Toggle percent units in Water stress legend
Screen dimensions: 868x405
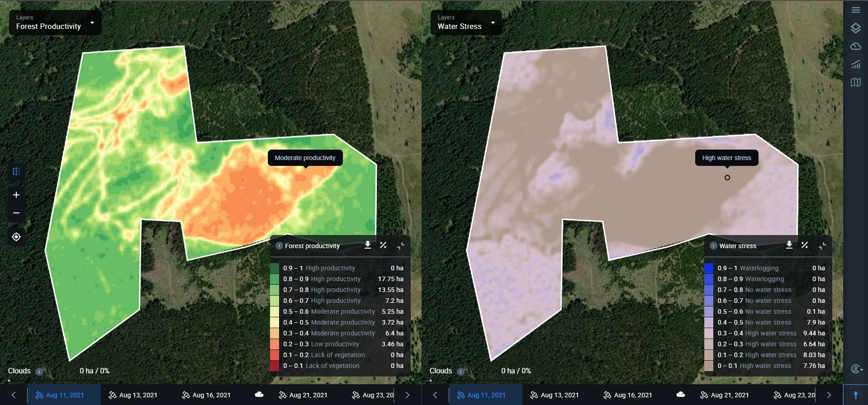tap(805, 245)
